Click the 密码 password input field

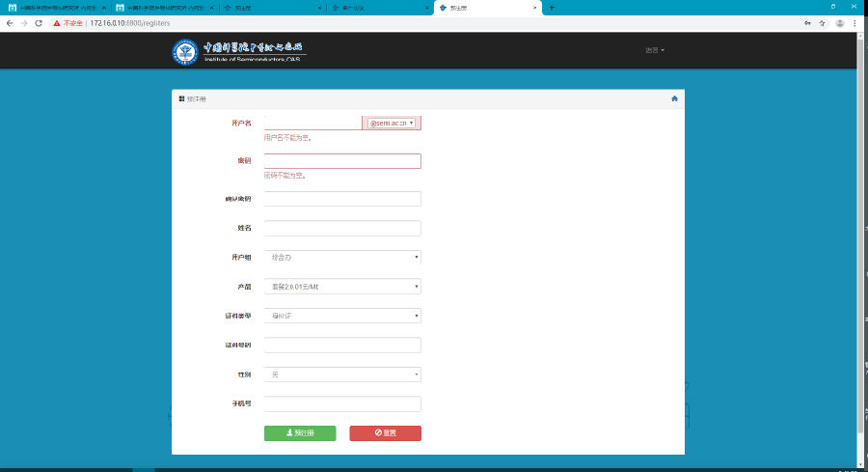341,161
